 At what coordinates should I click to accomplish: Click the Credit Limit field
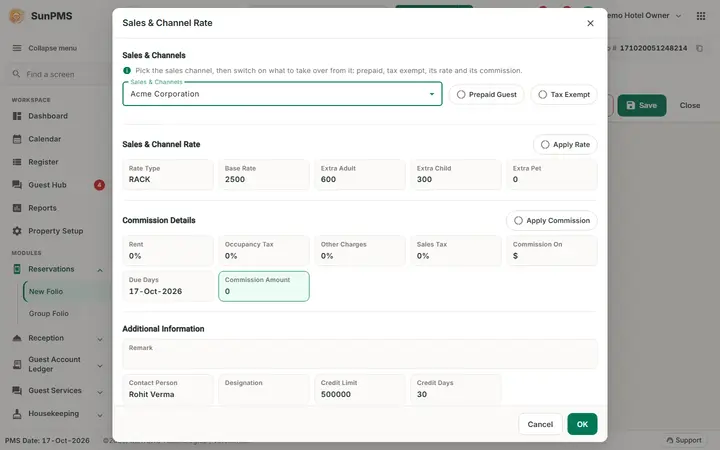(360, 389)
